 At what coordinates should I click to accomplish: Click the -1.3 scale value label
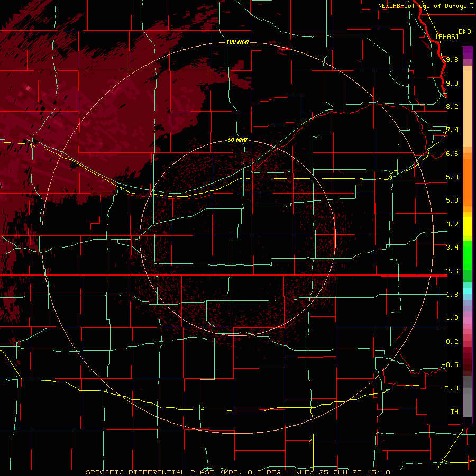pyautogui.click(x=450, y=388)
